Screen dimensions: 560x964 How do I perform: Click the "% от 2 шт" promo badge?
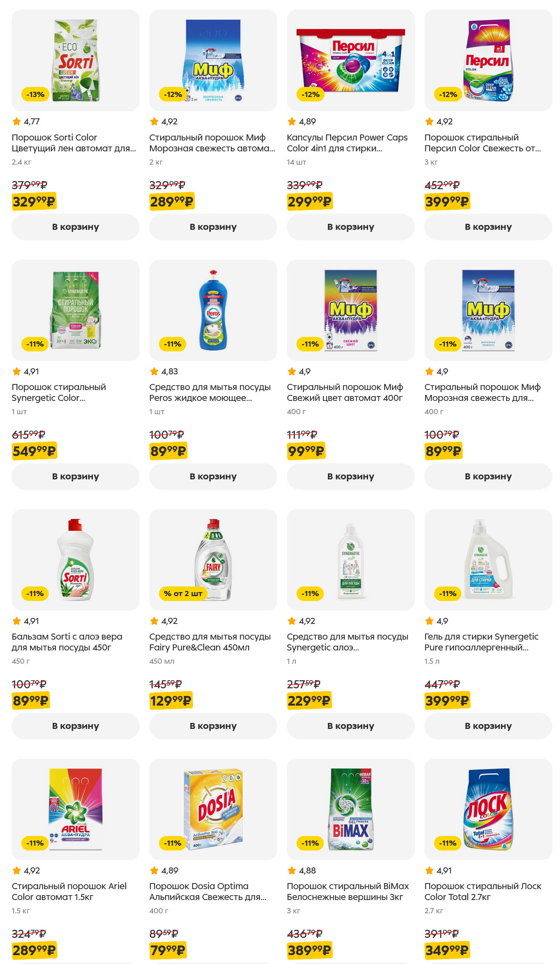[x=183, y=594]
